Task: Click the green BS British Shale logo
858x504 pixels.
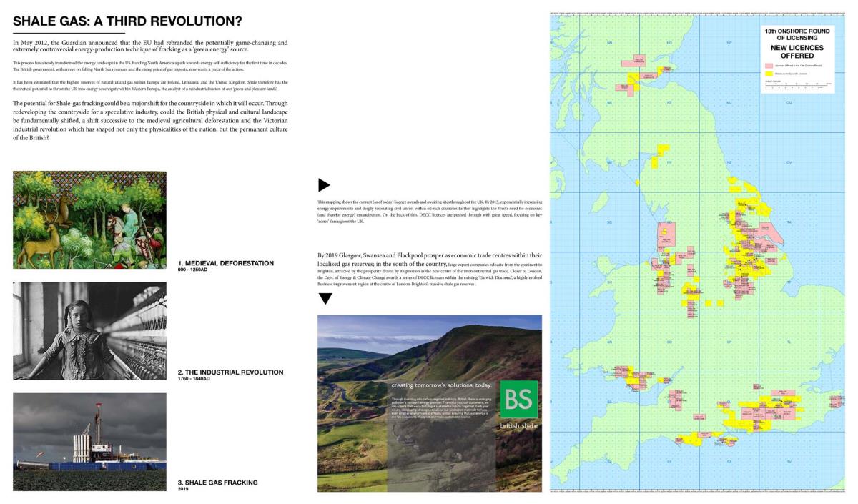Action: (x=518, y=399)
